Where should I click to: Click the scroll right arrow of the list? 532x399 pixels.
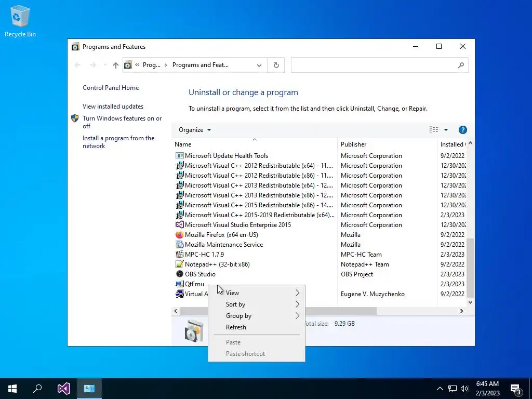(461, 311)
